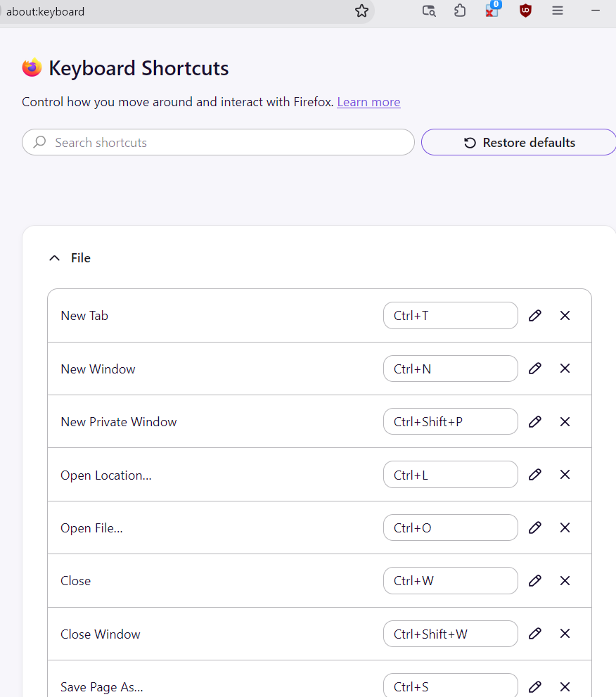This screenshot has width=616, height=697.
Task: Clear the New Tab shortcut
Action: 565,316
